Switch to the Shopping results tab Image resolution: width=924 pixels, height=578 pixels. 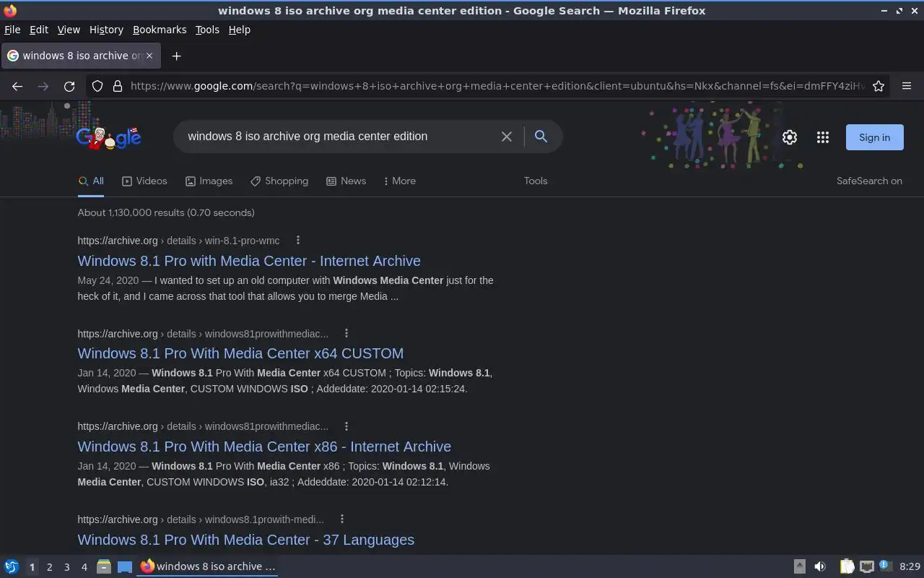point(279,181)
